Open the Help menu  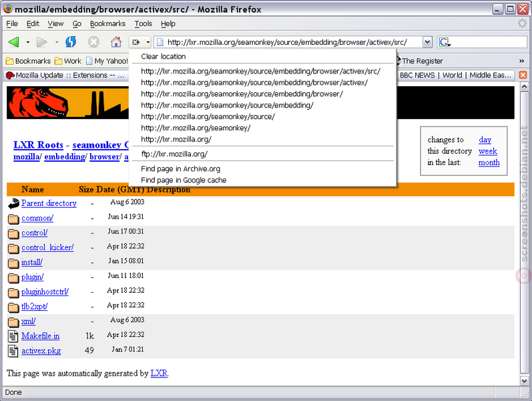(168, 24)
